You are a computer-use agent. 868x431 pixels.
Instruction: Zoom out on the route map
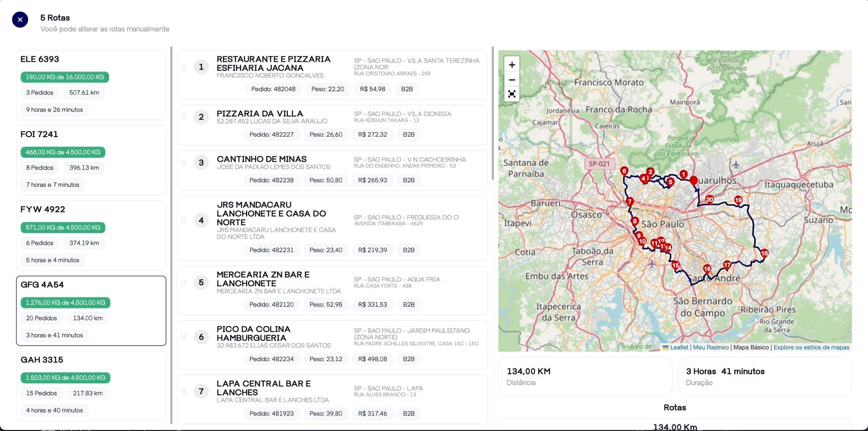pyautogui.click(x=511, y=79)
